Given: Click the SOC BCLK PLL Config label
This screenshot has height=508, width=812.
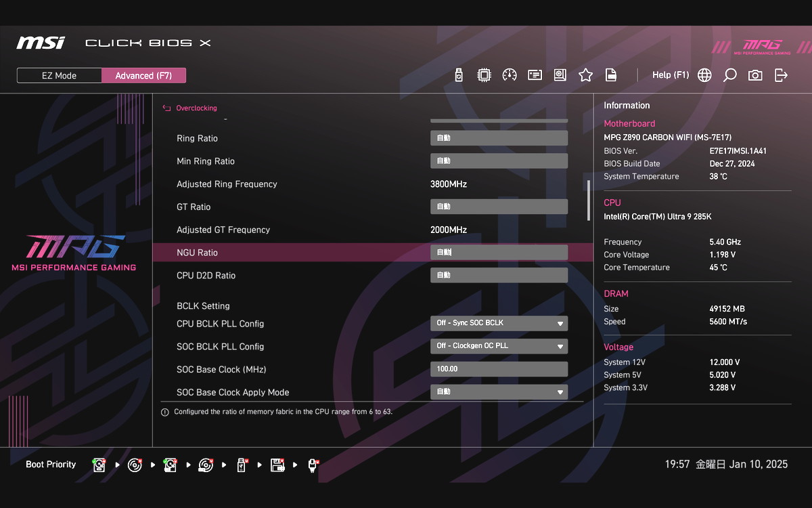Looking at the screenshot, I should pos(220,347).
